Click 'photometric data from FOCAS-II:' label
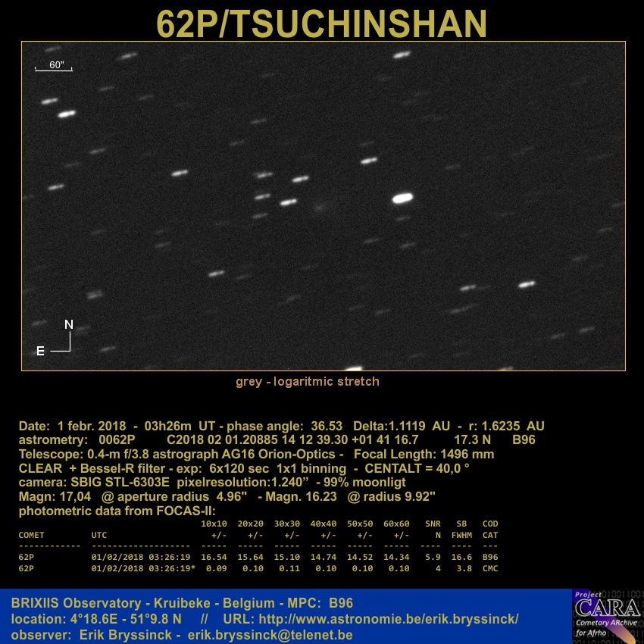The width and height of the screenshot is (644, 644). (x=117, y=511)
